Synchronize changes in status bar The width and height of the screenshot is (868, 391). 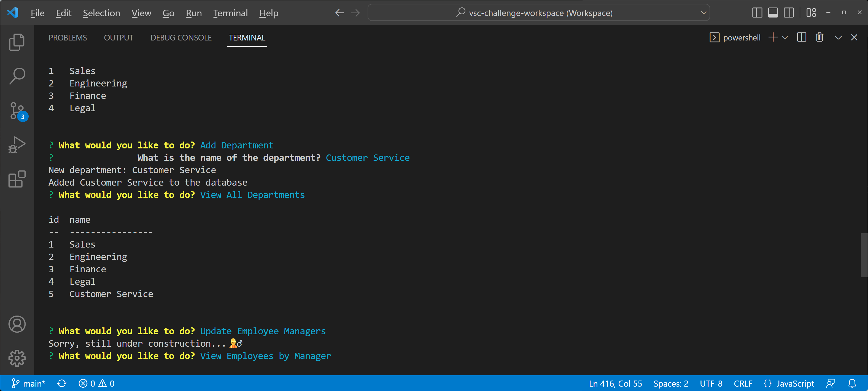pos(62,384)
